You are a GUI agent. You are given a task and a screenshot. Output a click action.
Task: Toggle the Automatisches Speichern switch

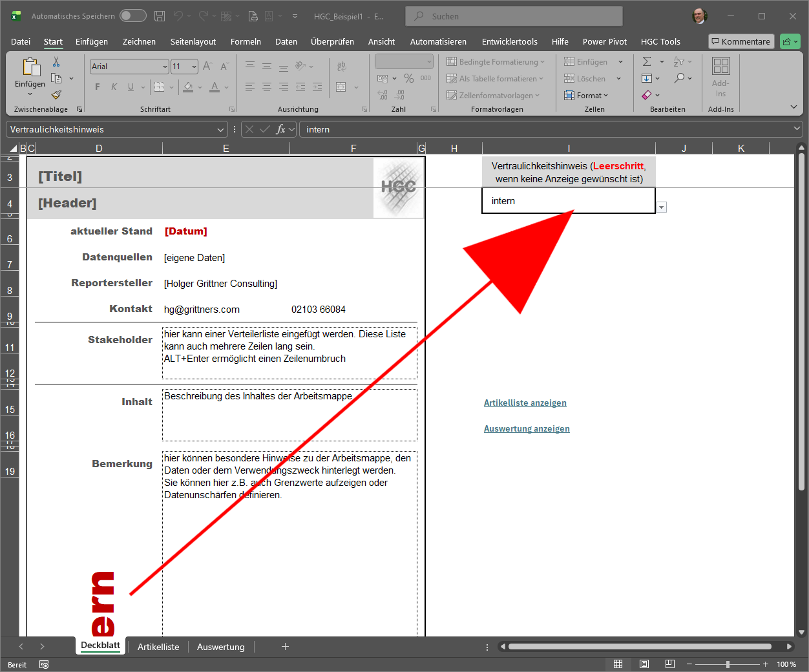(x=133, y=16)
